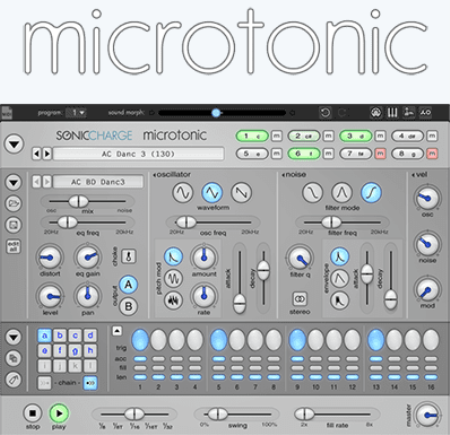Go to next program preset arrow
The height and width of the screenshot is (435, 450).
47,154
